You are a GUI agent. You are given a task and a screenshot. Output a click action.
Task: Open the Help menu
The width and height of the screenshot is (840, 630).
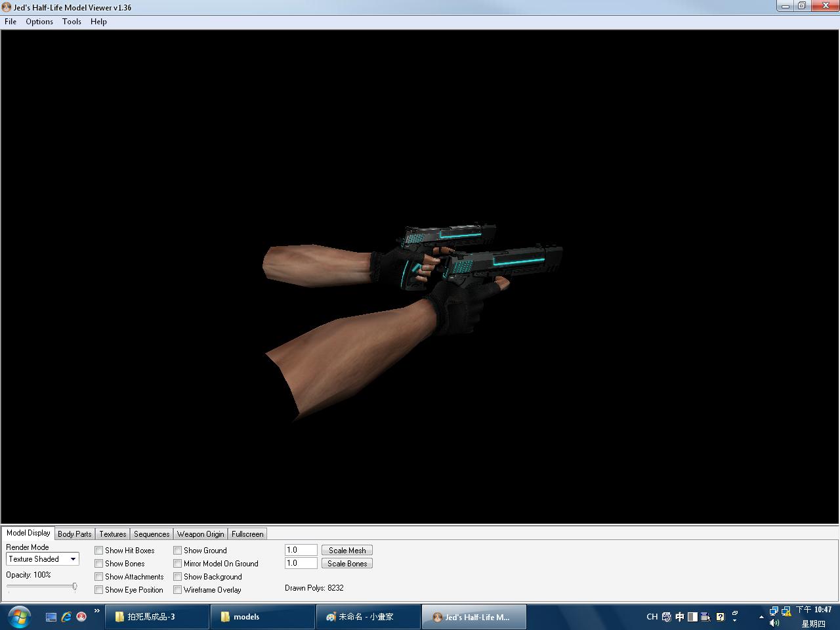coord(98,22)
